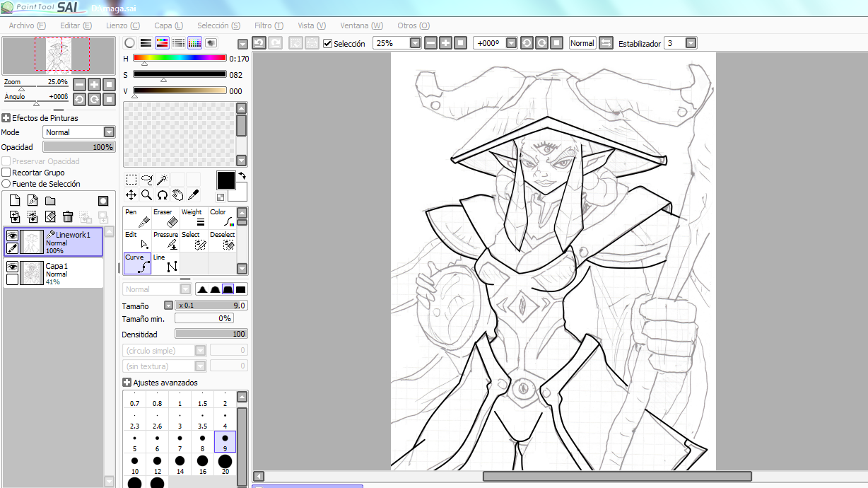Image resolution: width=868 pixels, height=488 pixels.
Task: Hide the Linework1 layer
Action: tap(12, 236)
